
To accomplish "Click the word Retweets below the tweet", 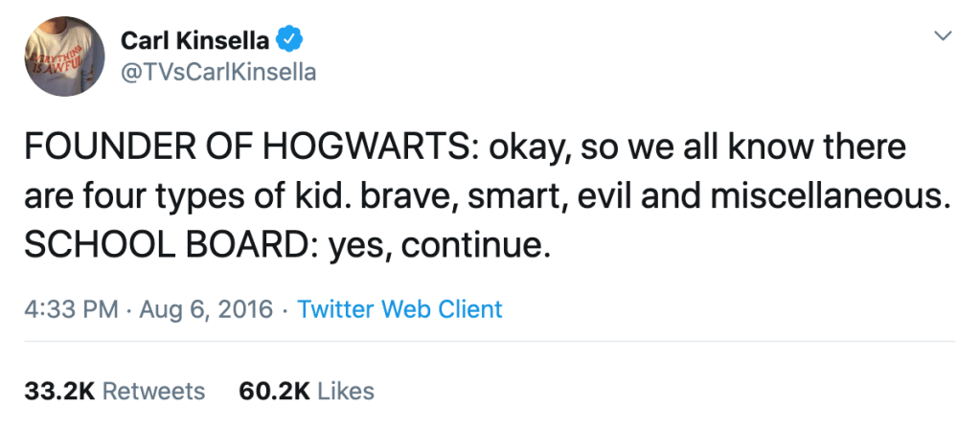I will point(153,391).
